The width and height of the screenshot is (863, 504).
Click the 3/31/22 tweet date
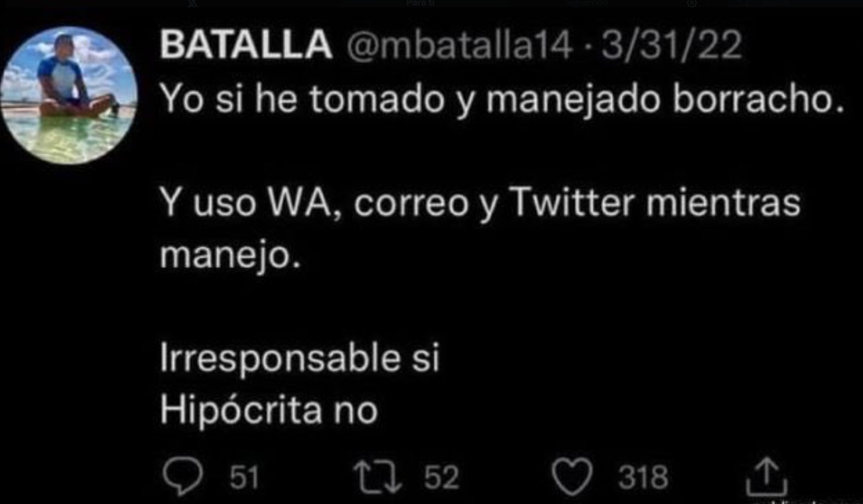pos(672,45)
